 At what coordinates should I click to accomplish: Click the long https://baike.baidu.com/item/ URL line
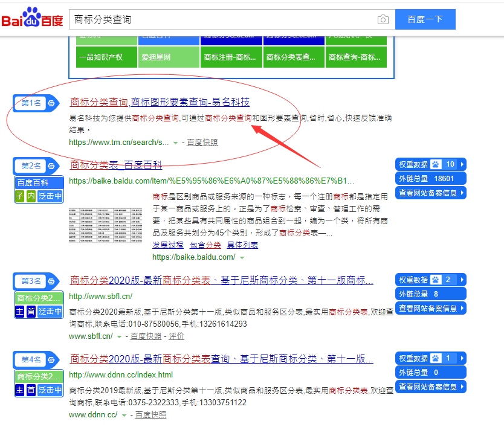(x=212, y=181)
